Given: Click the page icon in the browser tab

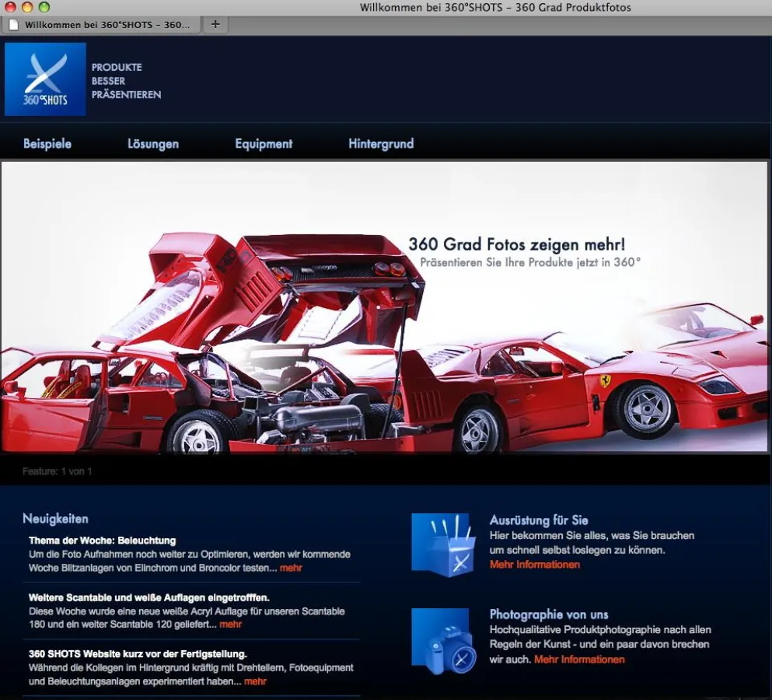Looking at the screenshot, I should pyautogui.click(x=13, y=25).
